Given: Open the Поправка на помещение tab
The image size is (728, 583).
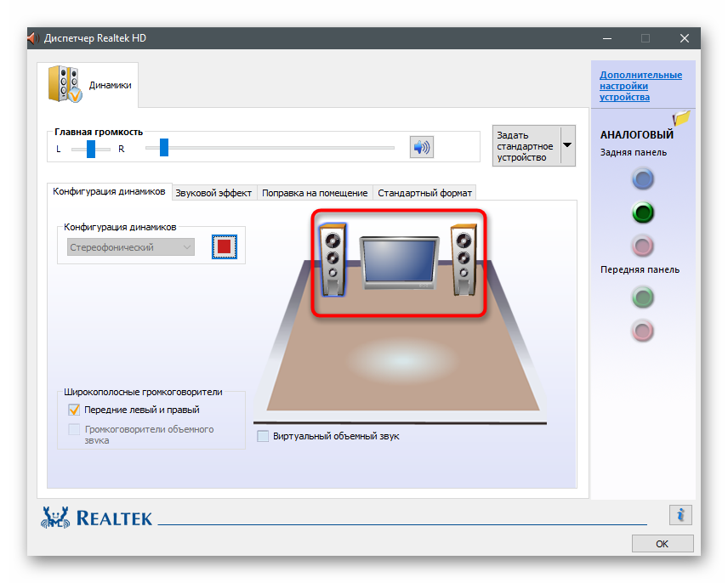Looking at the screenshot, I should pos(315,193).
